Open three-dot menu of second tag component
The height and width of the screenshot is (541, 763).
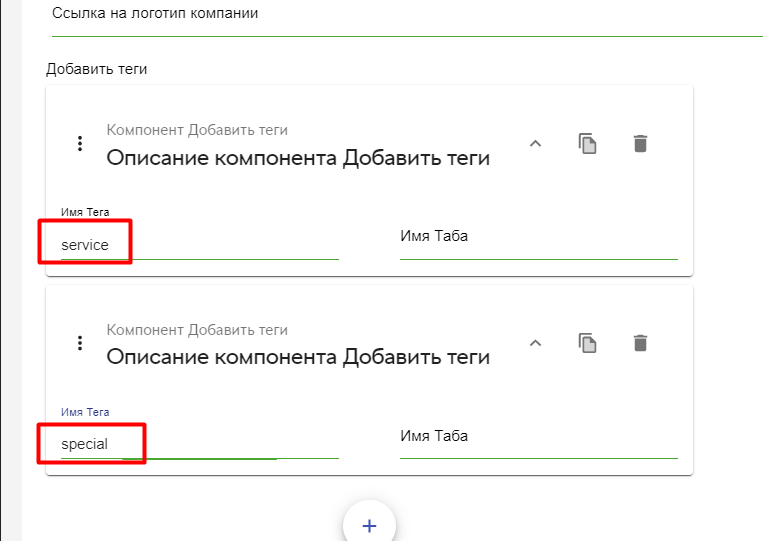pos(80,343)
